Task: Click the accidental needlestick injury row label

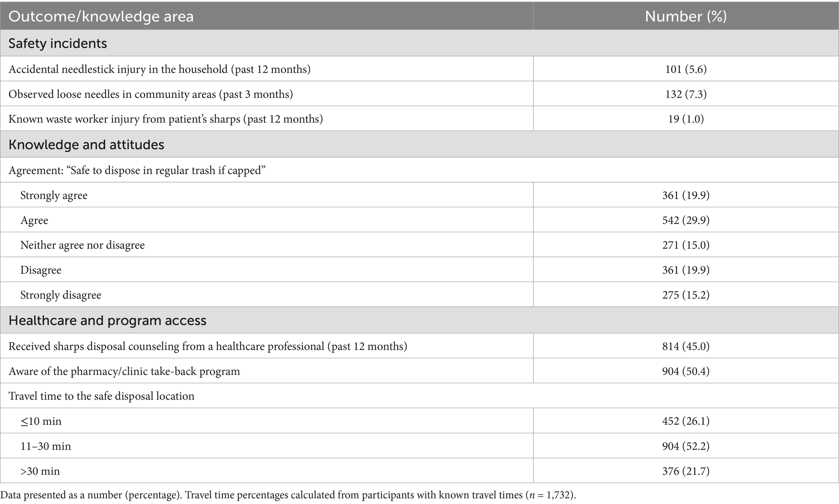Action: [x=160, y=69]
